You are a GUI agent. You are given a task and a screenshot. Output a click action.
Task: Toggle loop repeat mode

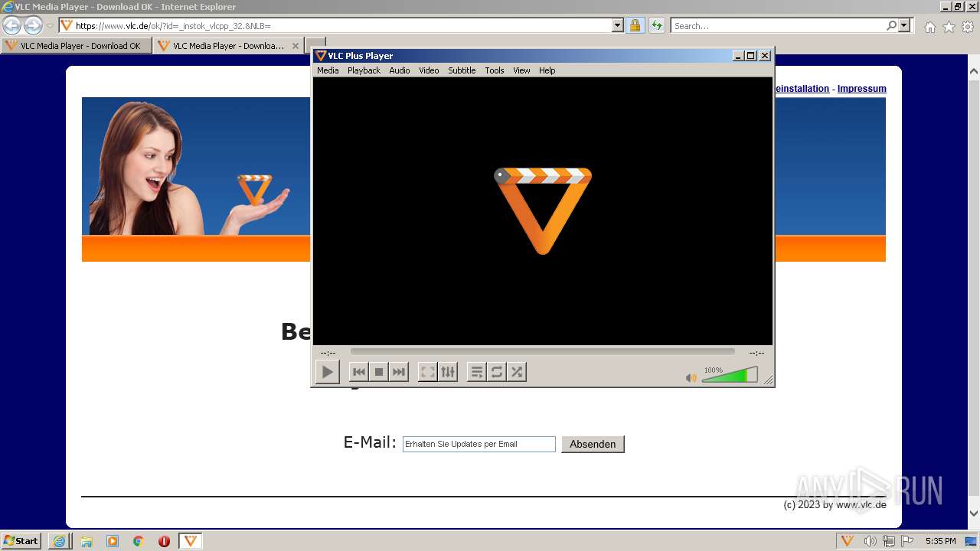tap(497, 372)
